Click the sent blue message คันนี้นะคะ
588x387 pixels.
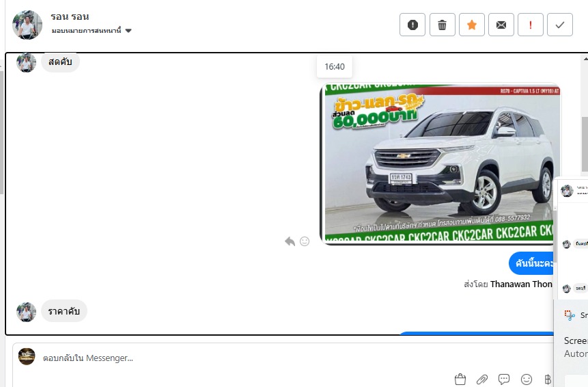[531, 263]
